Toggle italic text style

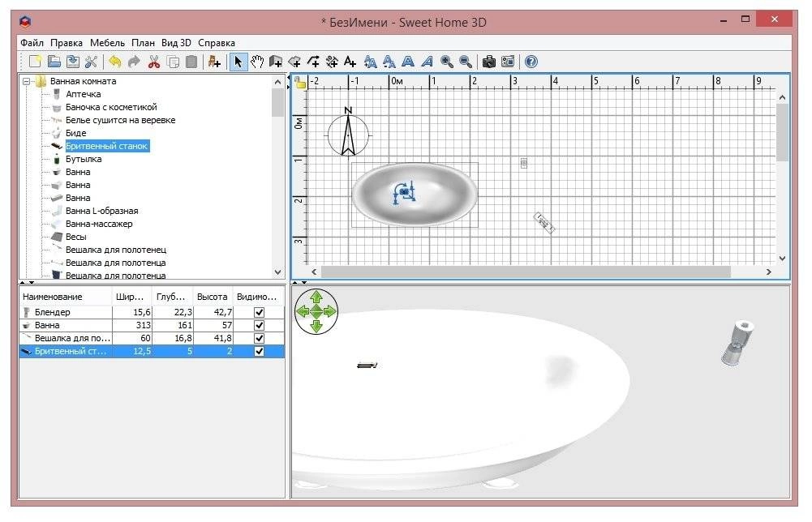pyautogui.click(x=427, y=62)
